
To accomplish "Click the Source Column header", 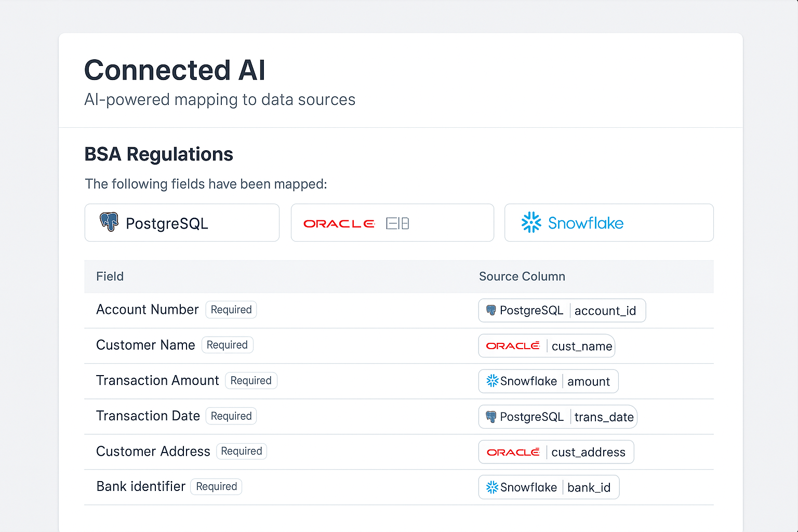I will point(522,276).
